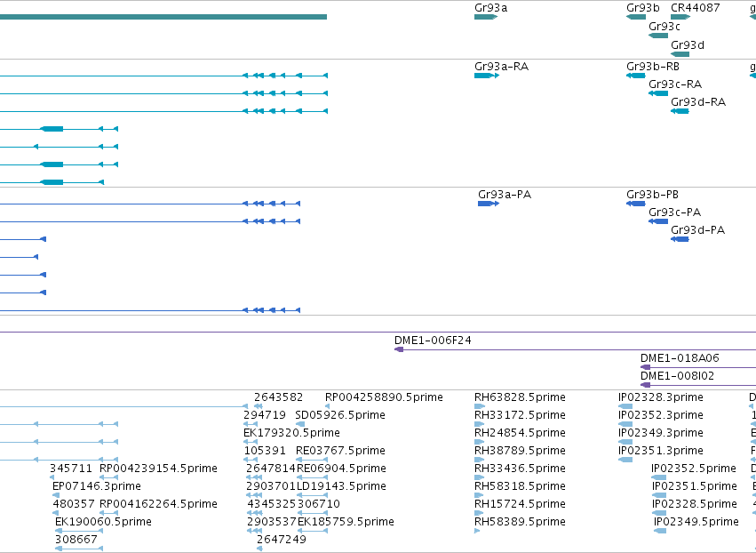Click EST RE06904.5prime

coord(313,477)
